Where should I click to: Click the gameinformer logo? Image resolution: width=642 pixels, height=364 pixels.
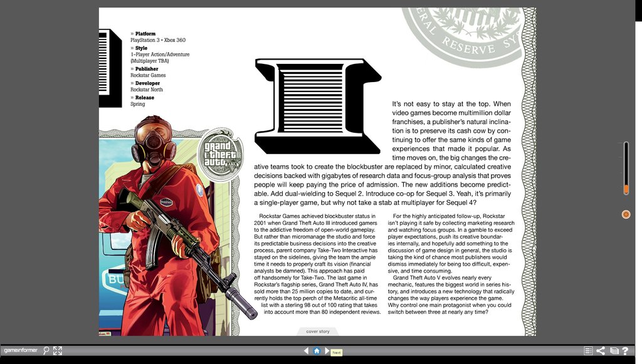(21, 351)
